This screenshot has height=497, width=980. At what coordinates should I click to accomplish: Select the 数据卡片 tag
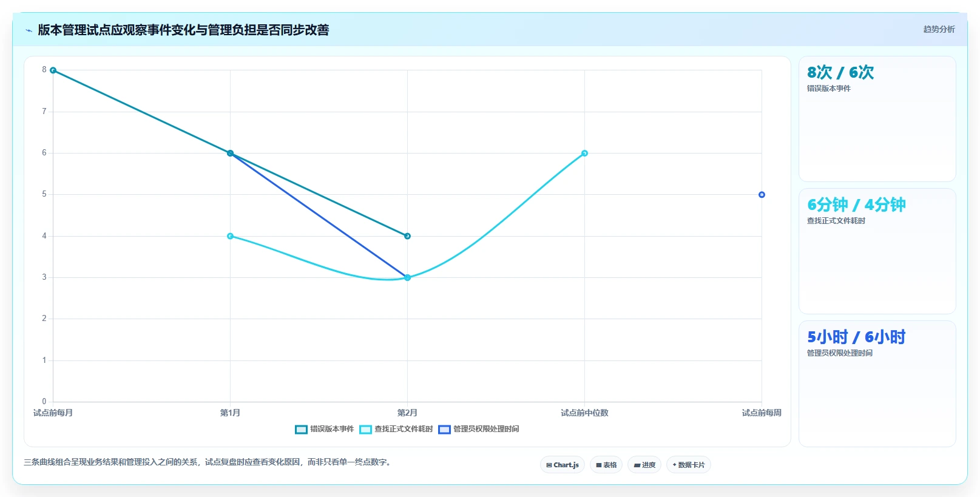689,465
